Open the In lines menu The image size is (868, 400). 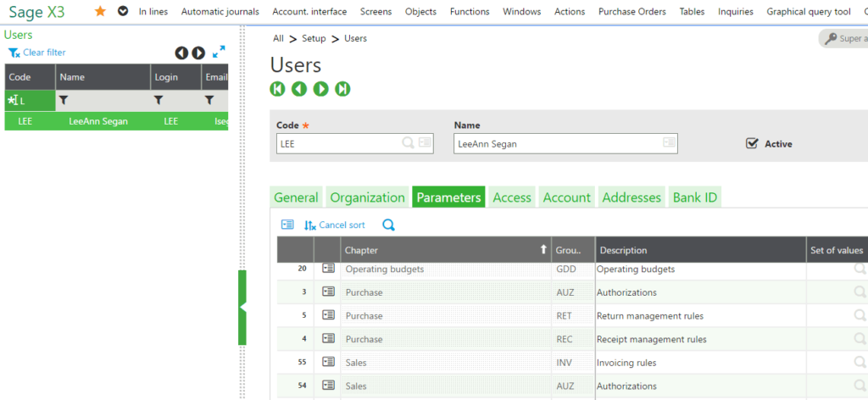(153, 12)
